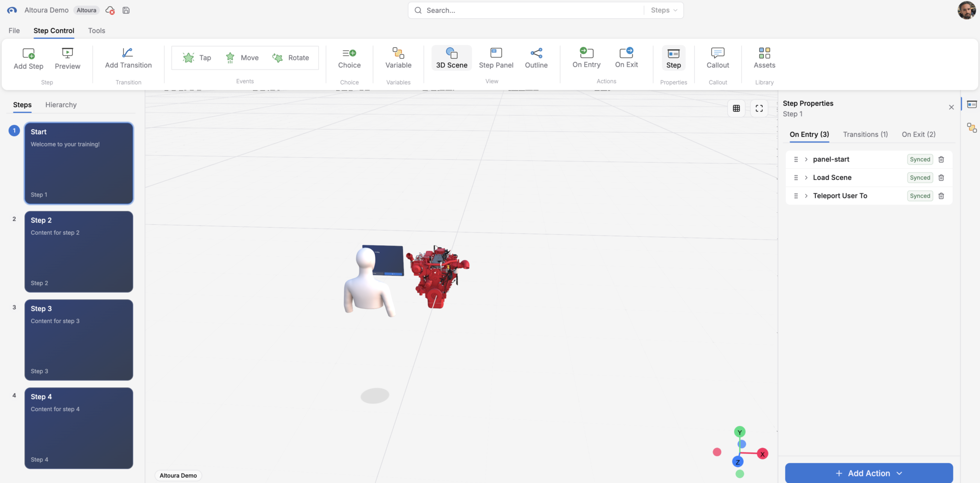This screenshot has height=483, width=980.
Task: Delete the Load Scene action
Action: [941, 177]
